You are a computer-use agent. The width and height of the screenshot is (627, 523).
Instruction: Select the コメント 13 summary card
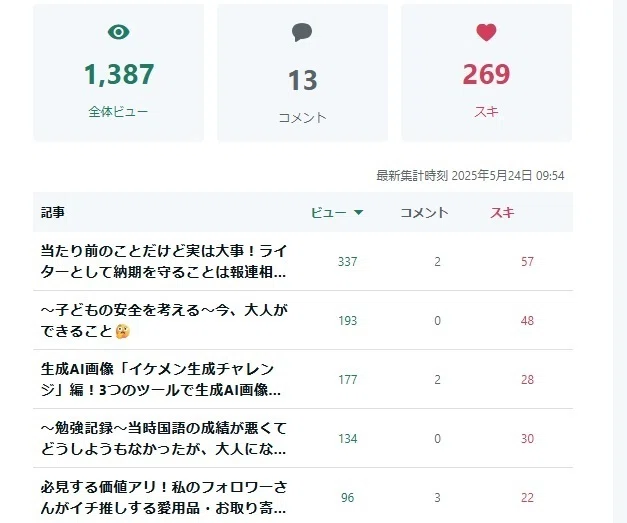(302, 73)
